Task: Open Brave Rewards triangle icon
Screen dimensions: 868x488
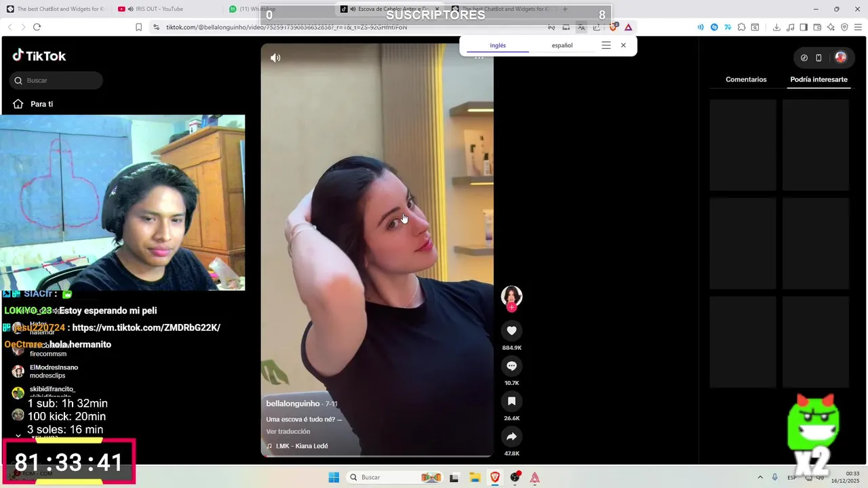Action: [629, 27]
